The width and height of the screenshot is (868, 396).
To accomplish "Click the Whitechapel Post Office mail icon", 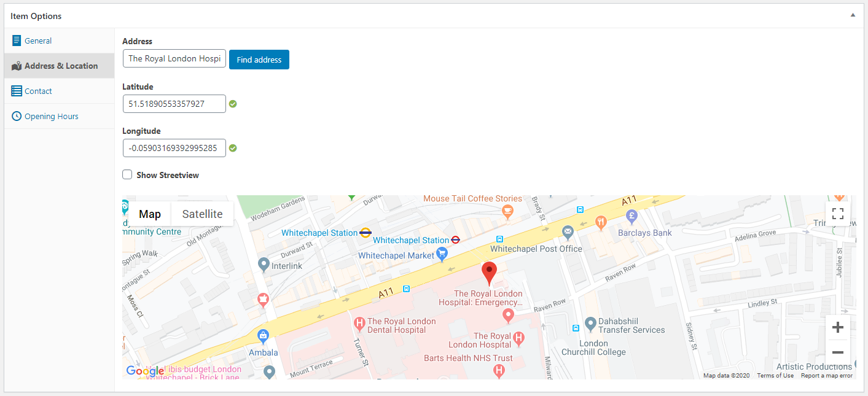I will (568, 233).
